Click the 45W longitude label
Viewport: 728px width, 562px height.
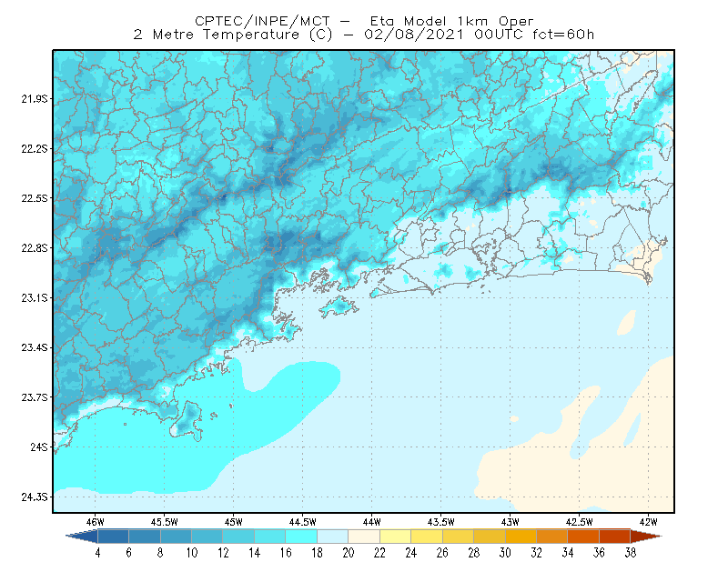pyautogui.click(x=233, y=522)
